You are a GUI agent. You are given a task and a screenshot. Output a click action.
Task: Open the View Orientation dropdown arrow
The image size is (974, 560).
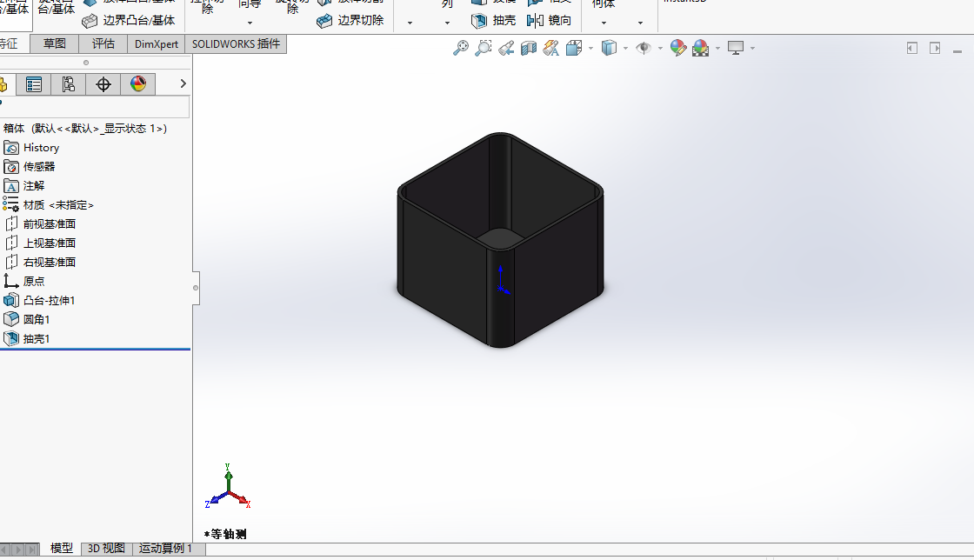(590, 48)
